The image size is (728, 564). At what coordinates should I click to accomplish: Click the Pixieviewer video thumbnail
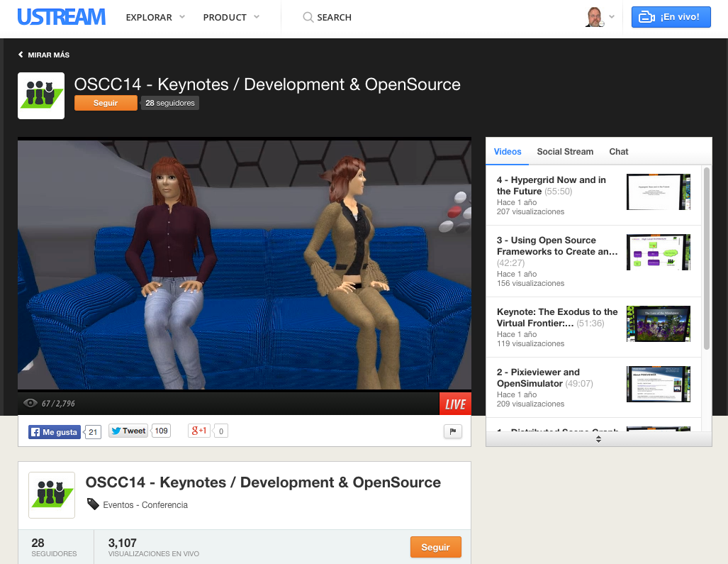coord(659,385)
